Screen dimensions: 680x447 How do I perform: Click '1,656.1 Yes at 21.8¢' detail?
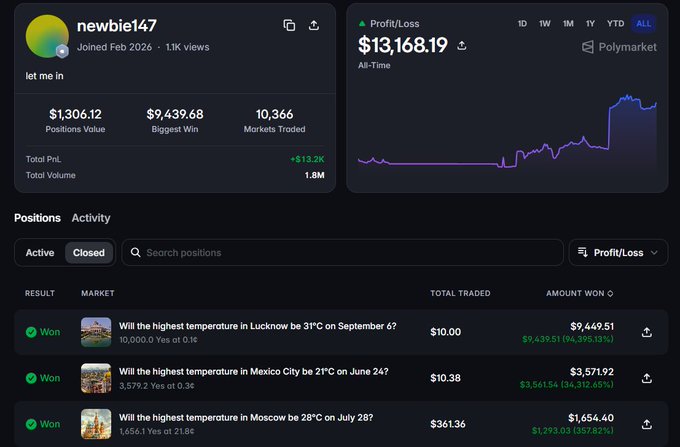[x=157, y=431]
